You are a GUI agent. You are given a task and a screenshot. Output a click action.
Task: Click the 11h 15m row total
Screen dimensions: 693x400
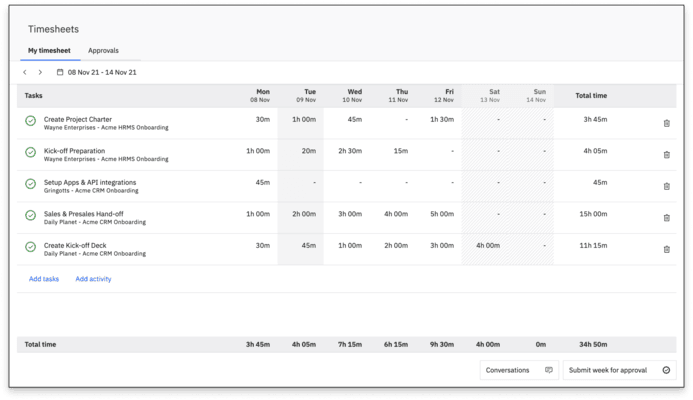[x=593, y=245]
